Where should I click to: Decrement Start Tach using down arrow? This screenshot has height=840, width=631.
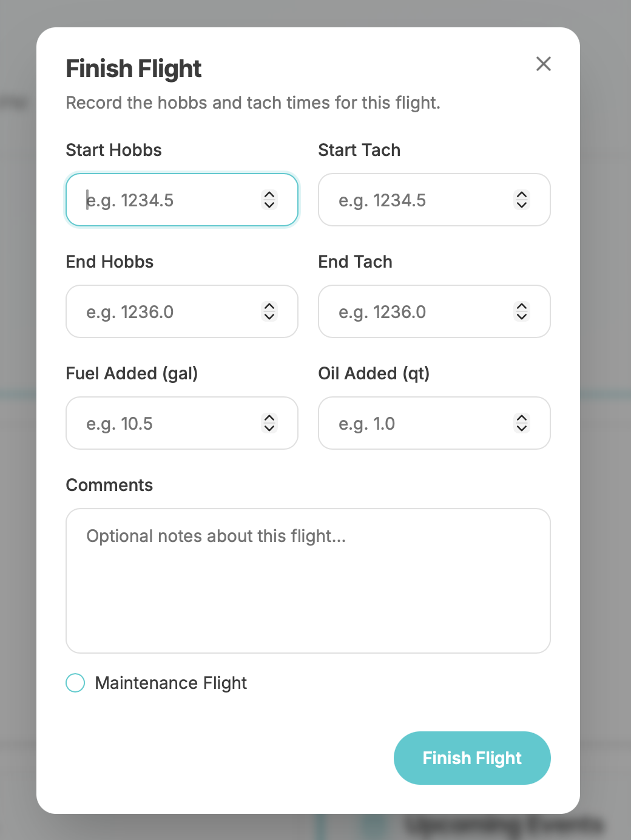(522, 205)
